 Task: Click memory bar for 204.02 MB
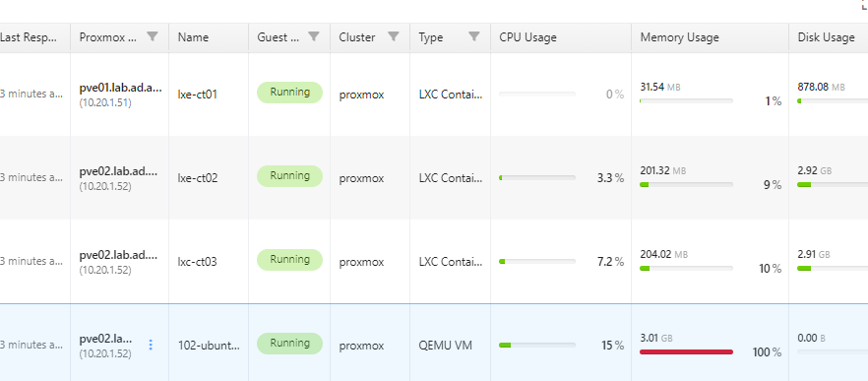(687, 268)
